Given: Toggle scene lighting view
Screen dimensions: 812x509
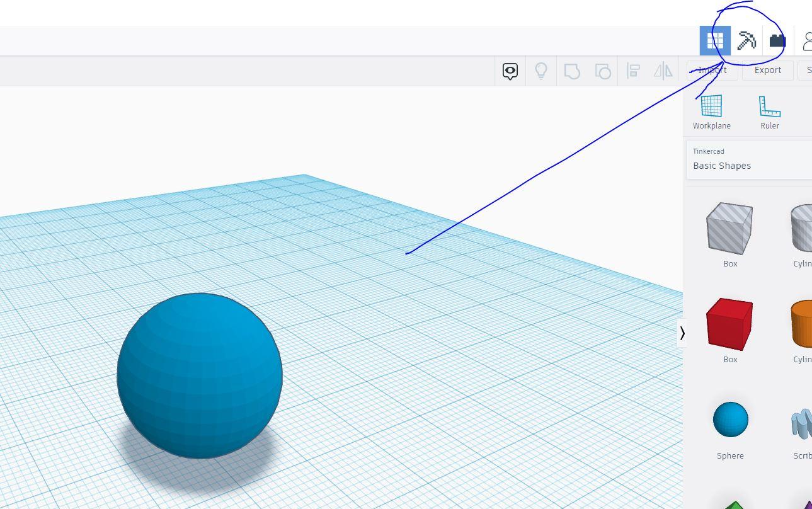Looking at the screenshot, I should pos(541,71).
